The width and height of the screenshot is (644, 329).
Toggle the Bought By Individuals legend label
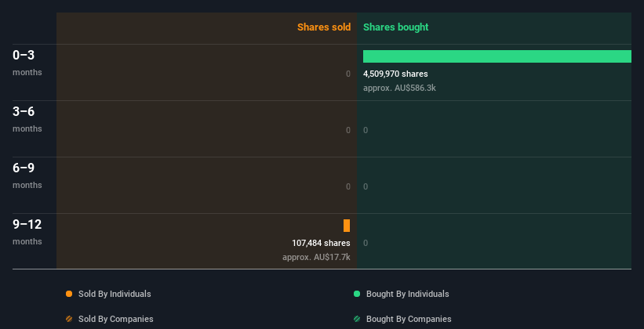407,294
